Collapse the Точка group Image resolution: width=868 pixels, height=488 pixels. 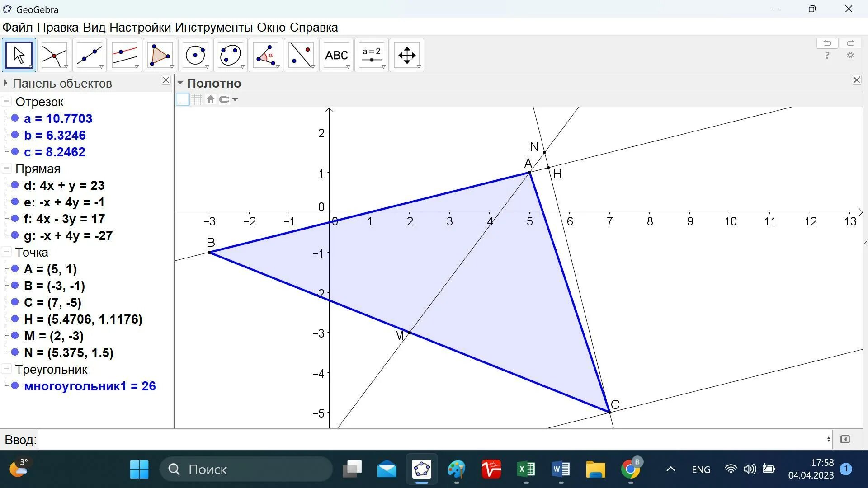pos(6,252)
